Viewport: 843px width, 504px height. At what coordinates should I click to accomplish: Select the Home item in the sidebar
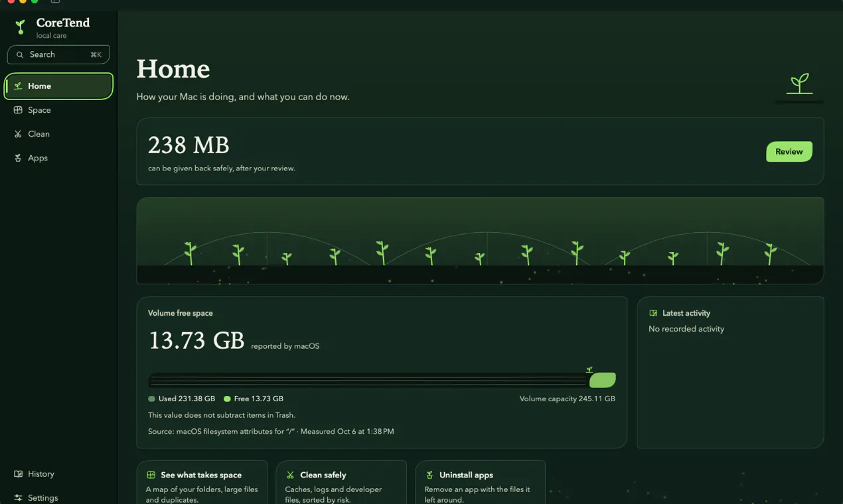click(58, 86)
